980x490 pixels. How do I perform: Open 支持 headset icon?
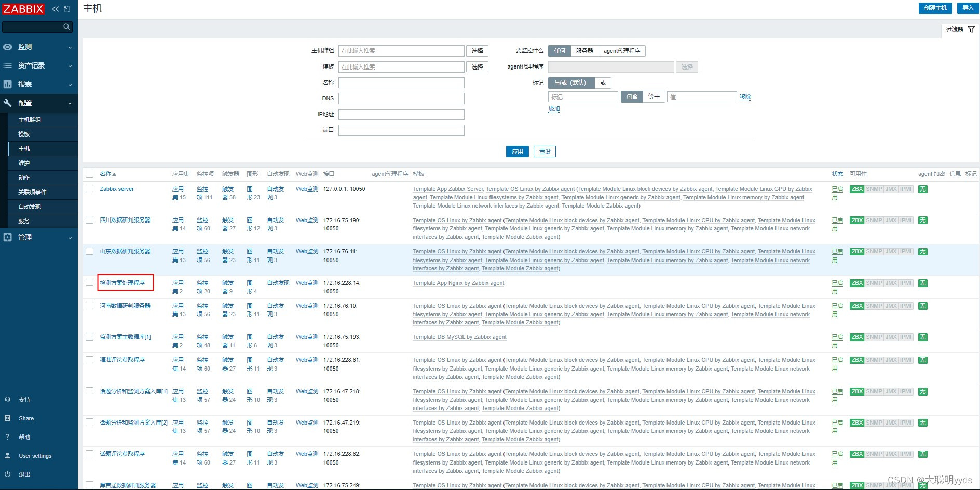click(x=7, y=400)
